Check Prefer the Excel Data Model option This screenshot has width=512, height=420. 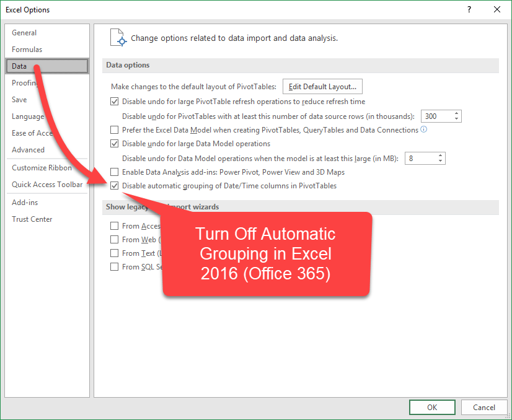click(x=114, y=130)
